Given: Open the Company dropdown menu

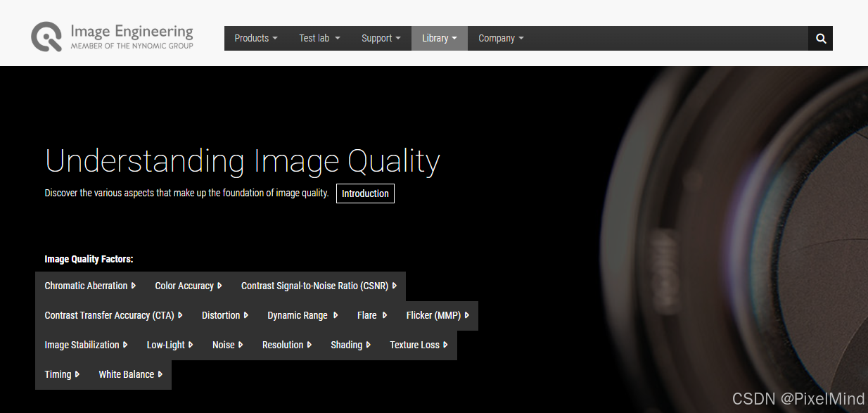Looking at the screenshot, I should pos(501,38).
